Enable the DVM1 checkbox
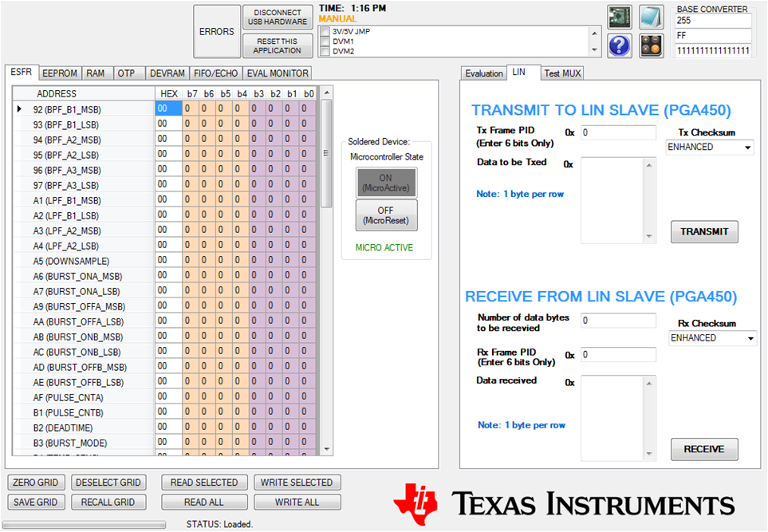The width and height of the screenshot is (768, 532). point(325,41)
